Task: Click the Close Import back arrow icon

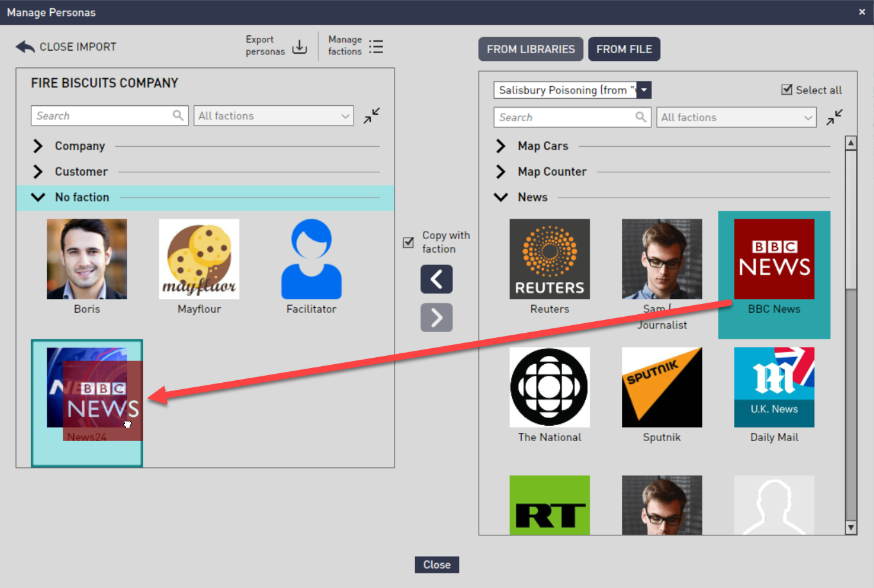Action: [25, 47]
